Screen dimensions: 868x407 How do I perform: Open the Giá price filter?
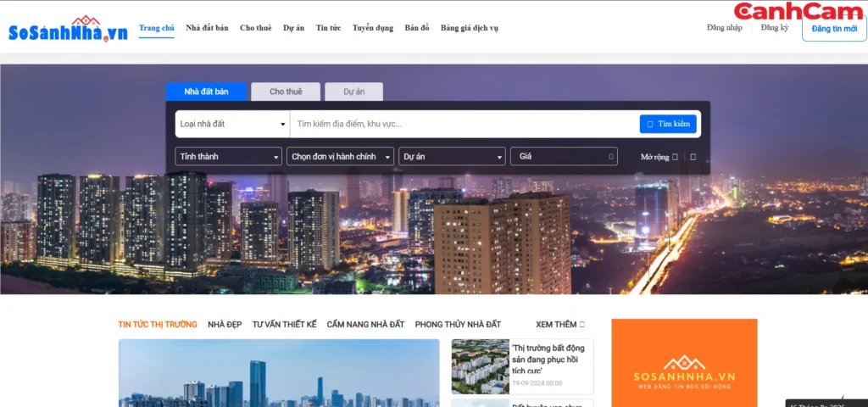point(564,157)
